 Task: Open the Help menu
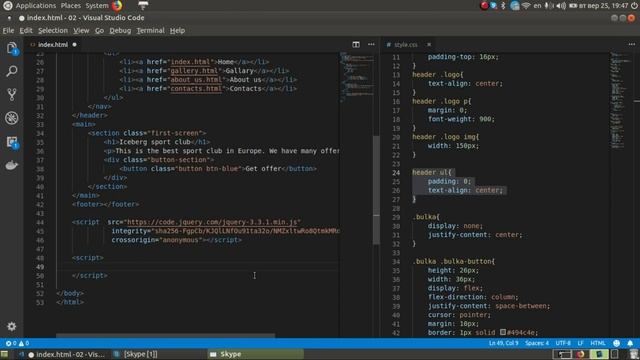coord(177,31)
